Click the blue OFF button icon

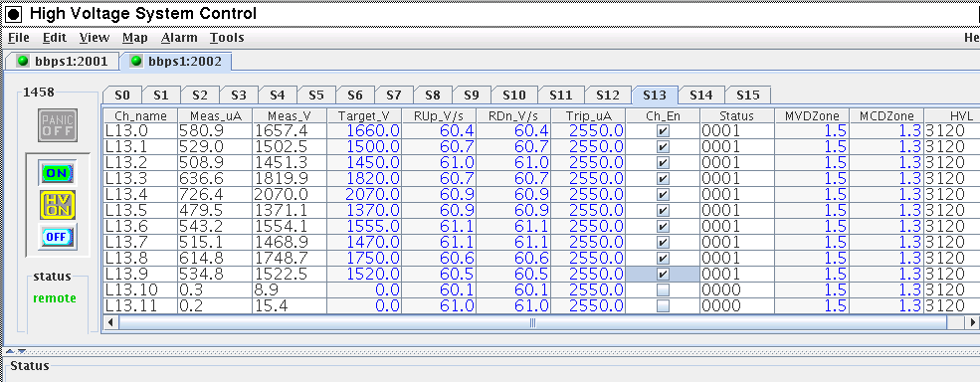pyautogui.click(x=58, y=237)
